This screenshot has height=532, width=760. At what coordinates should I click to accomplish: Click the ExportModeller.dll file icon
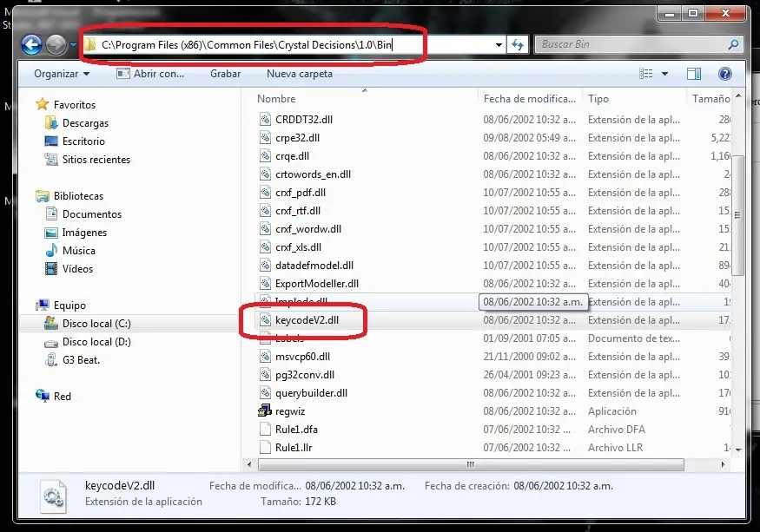(x=265, y=284)
